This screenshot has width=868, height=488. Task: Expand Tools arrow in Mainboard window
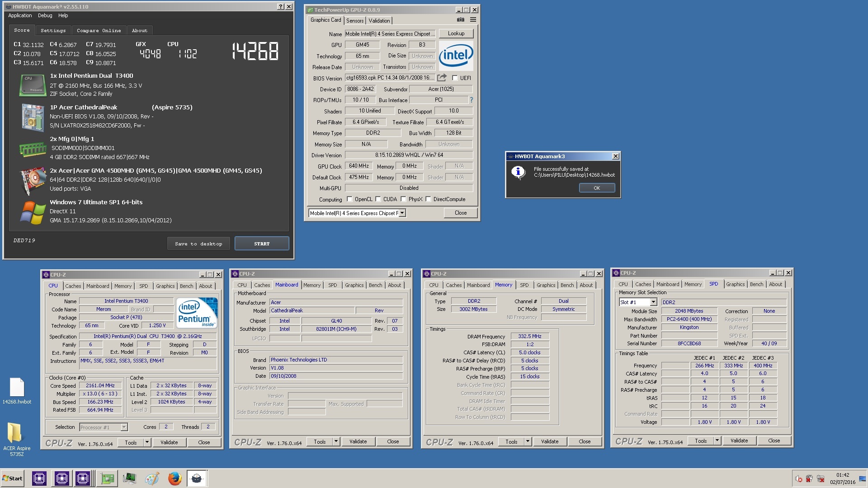(336, 441)
